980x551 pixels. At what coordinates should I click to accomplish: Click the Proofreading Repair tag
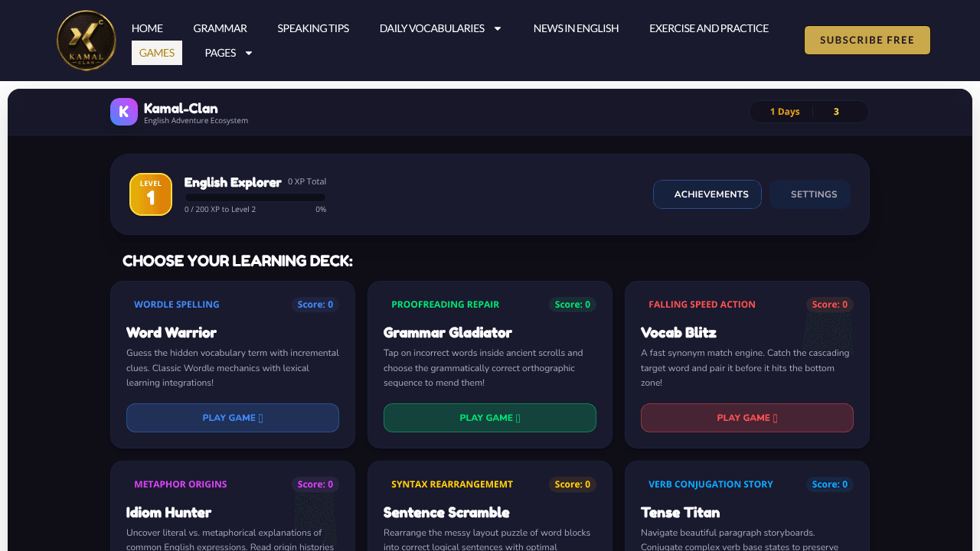click(446, 305)
